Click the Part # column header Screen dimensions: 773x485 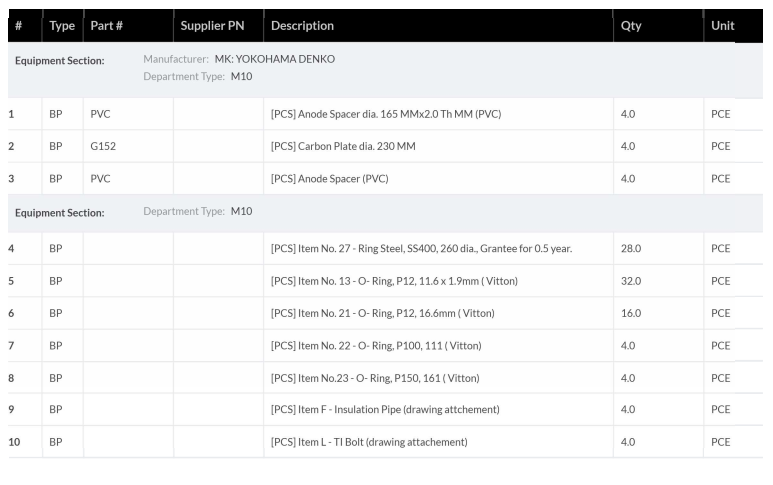[107, 26]
